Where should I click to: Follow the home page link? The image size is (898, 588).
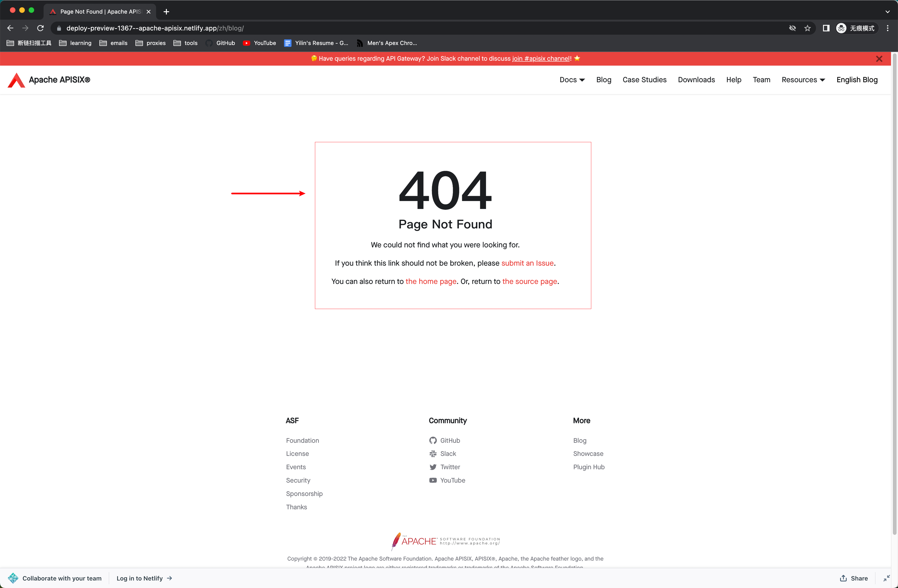point(430,281)
